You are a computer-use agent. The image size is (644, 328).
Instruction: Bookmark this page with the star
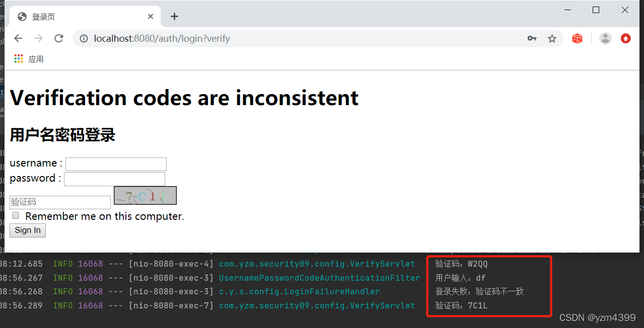coord(552,39)
